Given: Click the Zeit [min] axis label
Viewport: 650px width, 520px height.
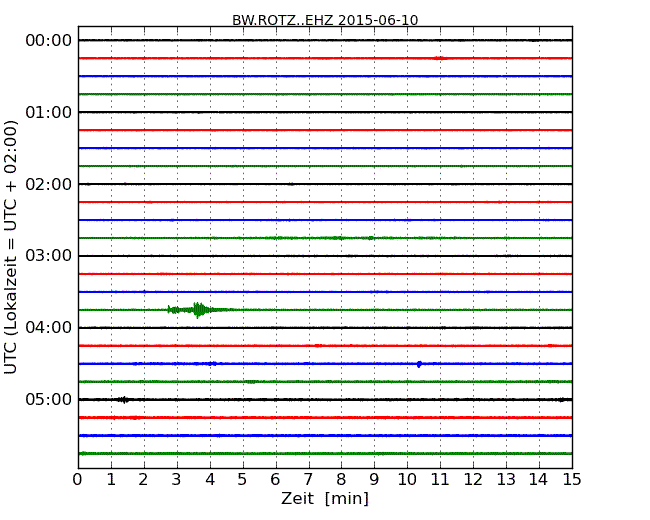Looking at the screenshot, I should point(325,499).
